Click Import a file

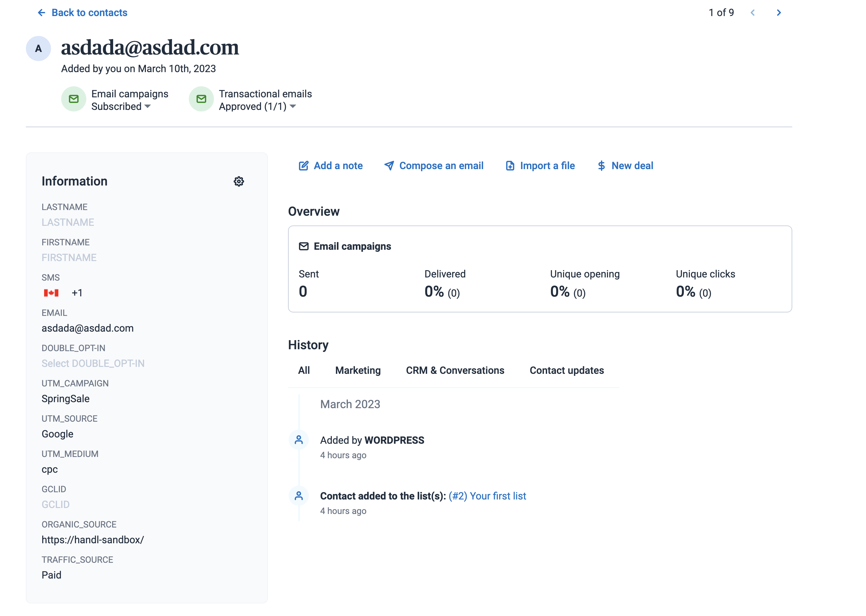coord(540,166)
